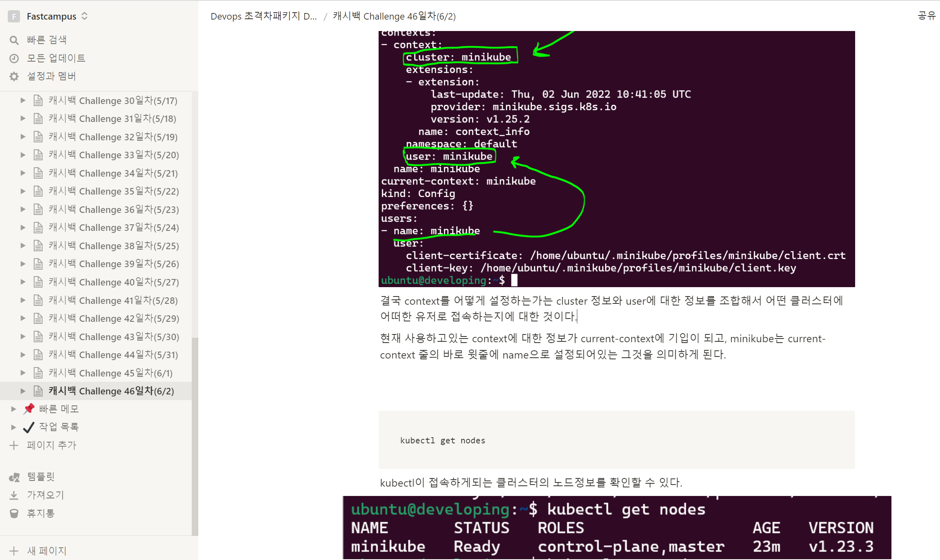Open Settings and Members gear icon
The image size is (940, 560).
pyautogui.click(x=14, y=76)
